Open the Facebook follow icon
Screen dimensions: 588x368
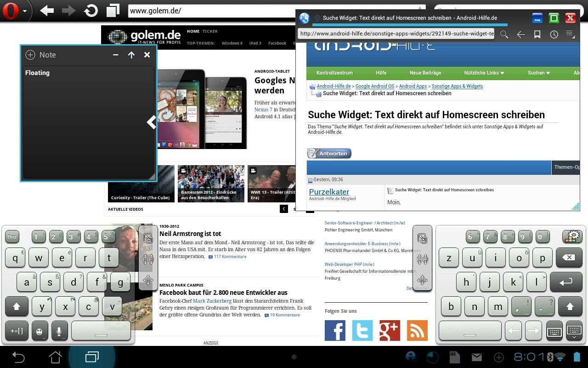(335, 330)
